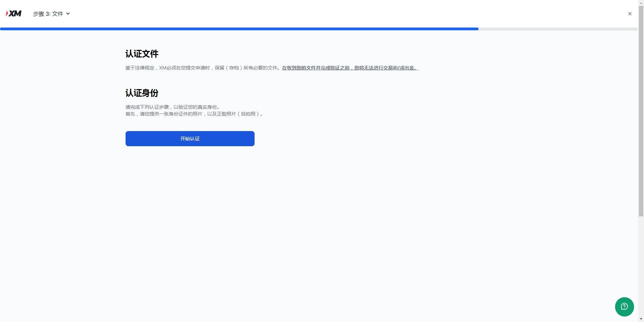
Task: Click the red arrow in the XM logo
Action: 7,13
